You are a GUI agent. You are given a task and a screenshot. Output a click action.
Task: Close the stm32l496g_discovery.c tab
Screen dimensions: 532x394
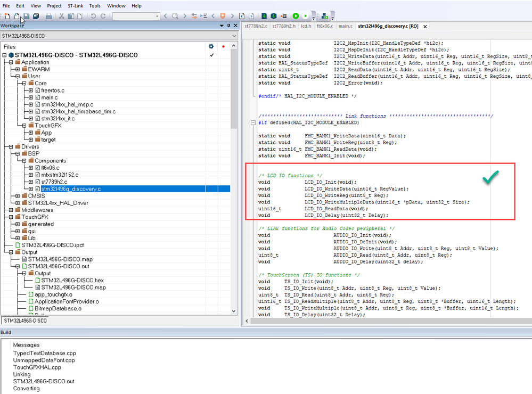(425, 27)
